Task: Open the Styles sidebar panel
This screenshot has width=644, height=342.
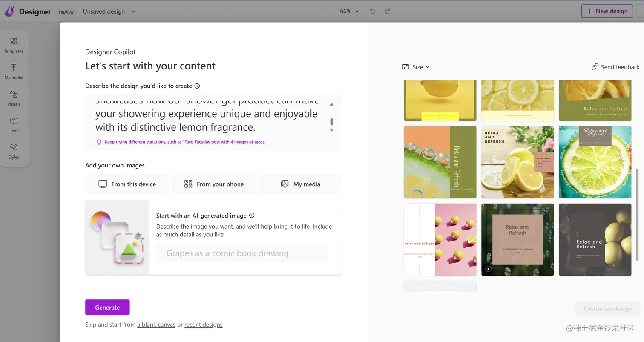Action: click(x=14, y=151)
